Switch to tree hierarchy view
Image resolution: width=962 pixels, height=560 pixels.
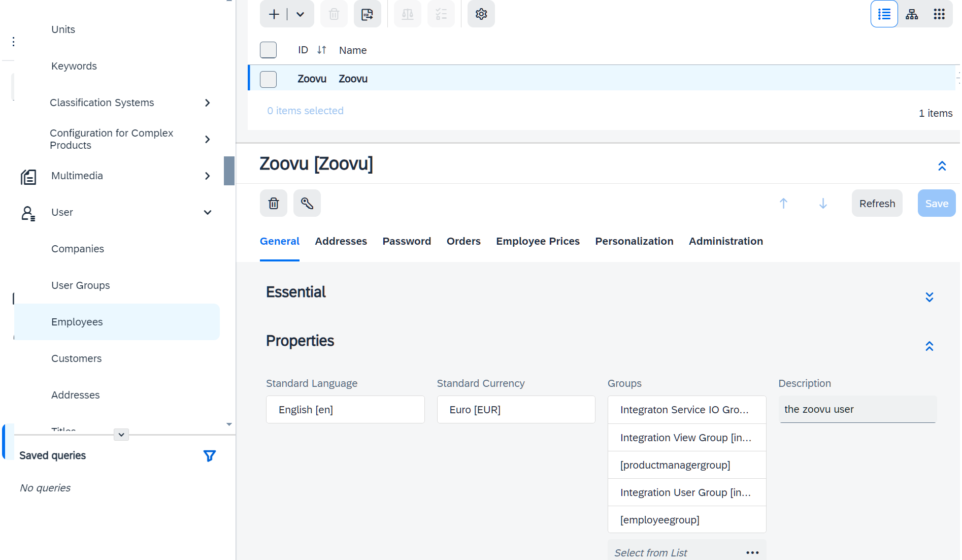tap(912, 14)
